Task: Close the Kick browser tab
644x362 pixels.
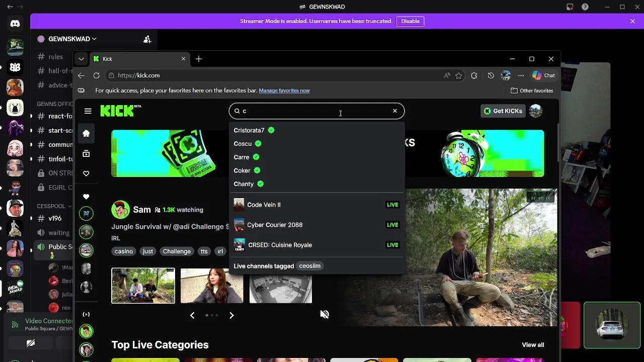Action: point(183,59)
